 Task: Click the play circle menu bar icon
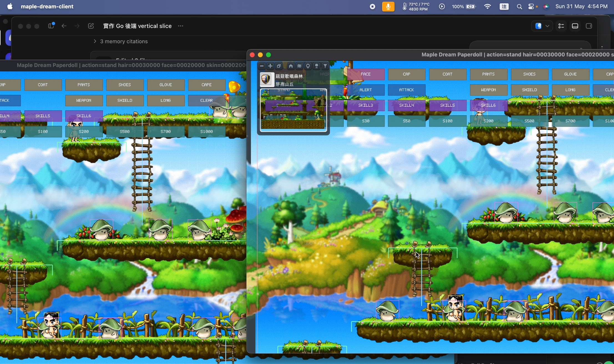click(x=442, y=6)
